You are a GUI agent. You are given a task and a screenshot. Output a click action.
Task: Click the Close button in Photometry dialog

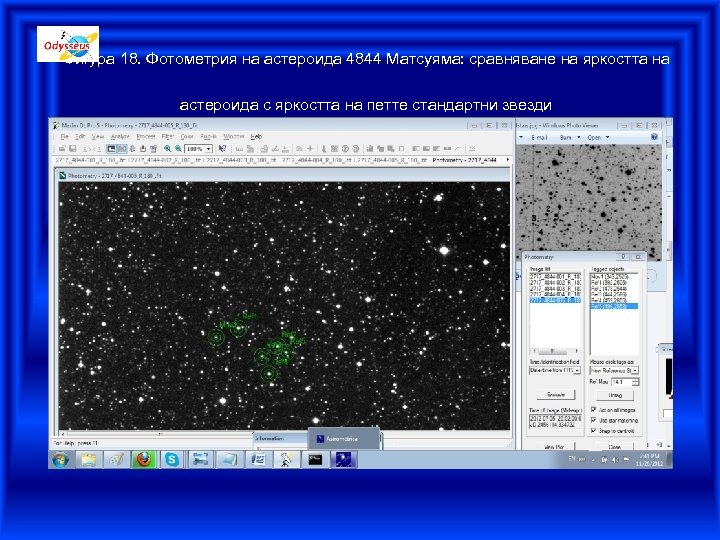[x=614, y=446]
